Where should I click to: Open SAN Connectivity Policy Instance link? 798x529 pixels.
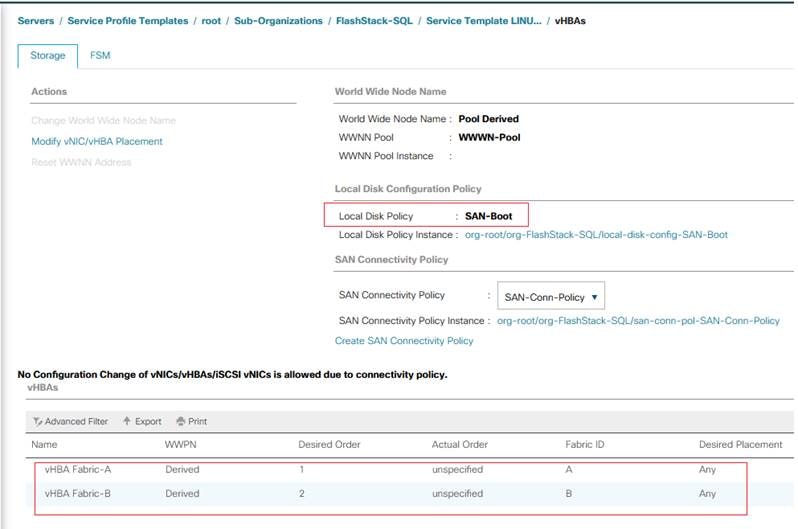coord(638,321)
